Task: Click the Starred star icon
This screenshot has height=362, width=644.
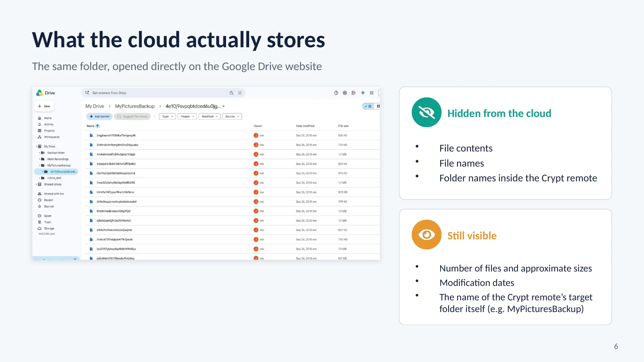Action: click(x=40, y=206)
